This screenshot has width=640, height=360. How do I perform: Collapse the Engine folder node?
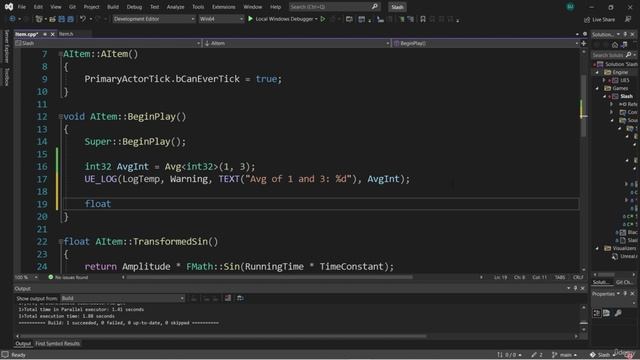click(x=597, y=72)
